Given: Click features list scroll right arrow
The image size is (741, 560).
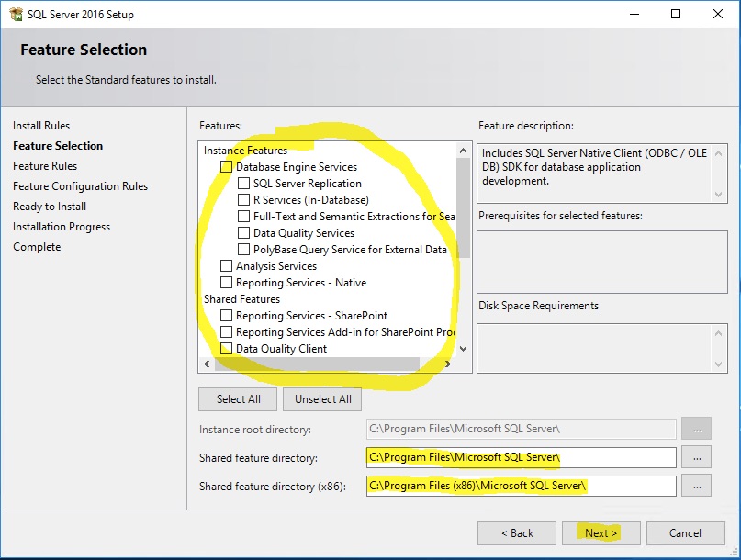Looking at the screenshot, I should coord(448,364).
